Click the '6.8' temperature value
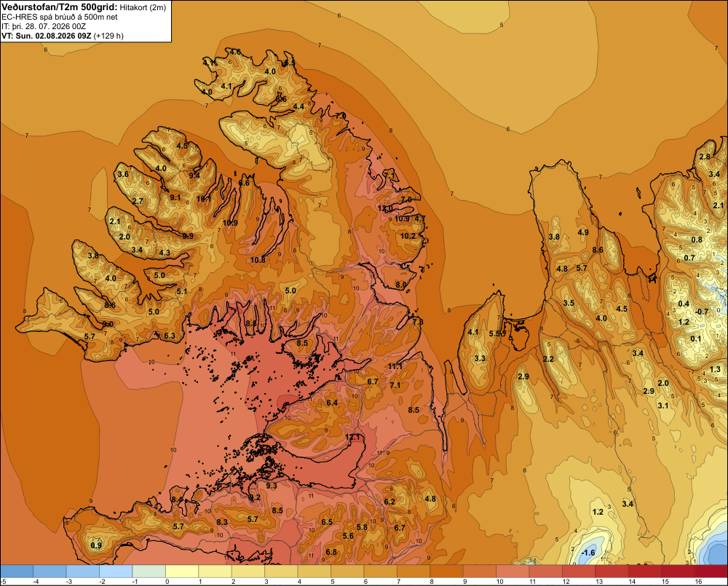The image size is (728, 586). point(331,552)
